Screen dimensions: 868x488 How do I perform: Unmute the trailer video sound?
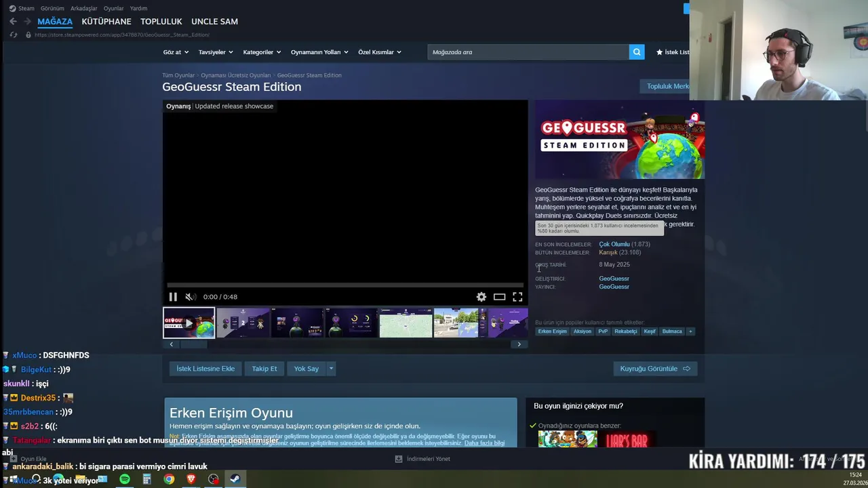(x=191, y=297)
